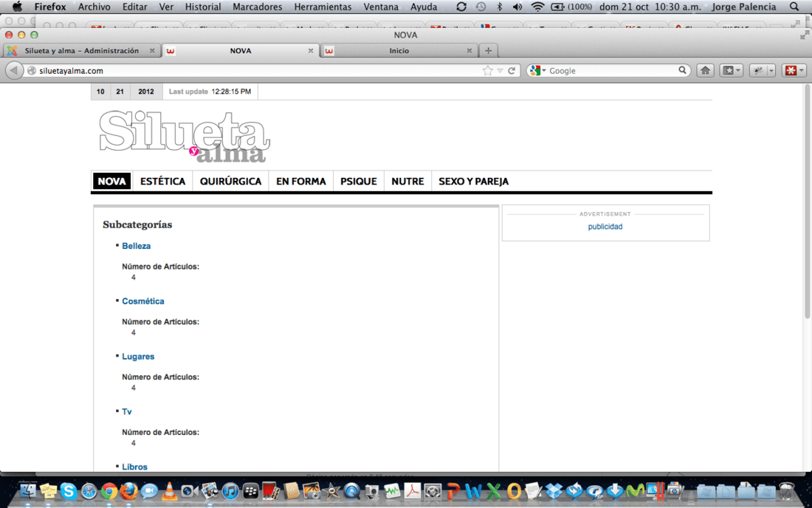Expand the Firebug dropdown arrow

click(x=771, y=70)
